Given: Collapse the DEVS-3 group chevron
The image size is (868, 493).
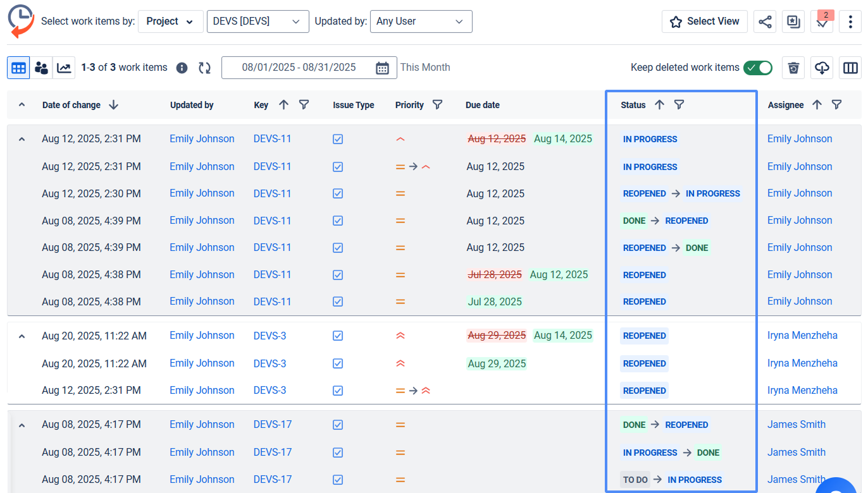Looking at the screenshot, I should [x=21, y=336].
